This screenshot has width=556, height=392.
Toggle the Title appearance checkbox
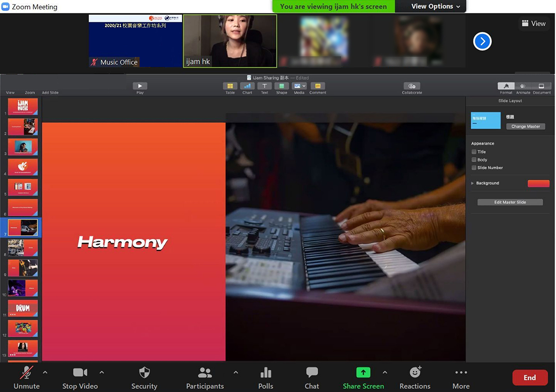pyautogui.click(x=474, y=152)
